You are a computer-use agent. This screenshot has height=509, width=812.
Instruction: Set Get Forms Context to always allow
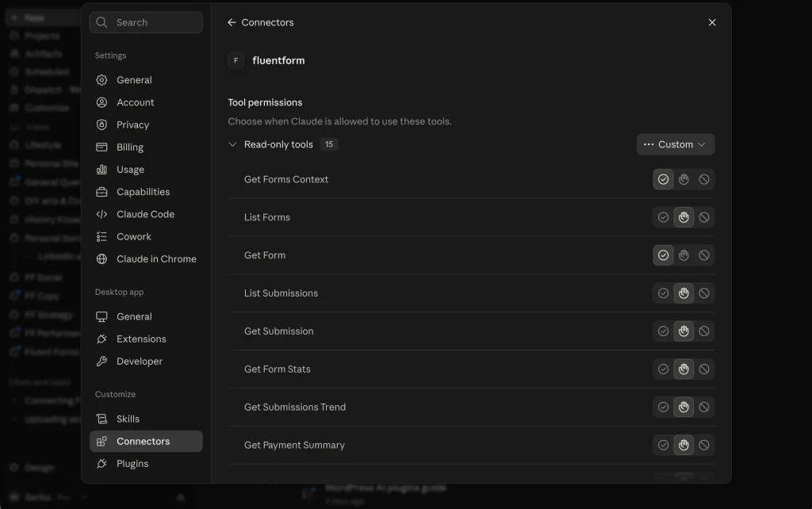click(x=663, y=179)
